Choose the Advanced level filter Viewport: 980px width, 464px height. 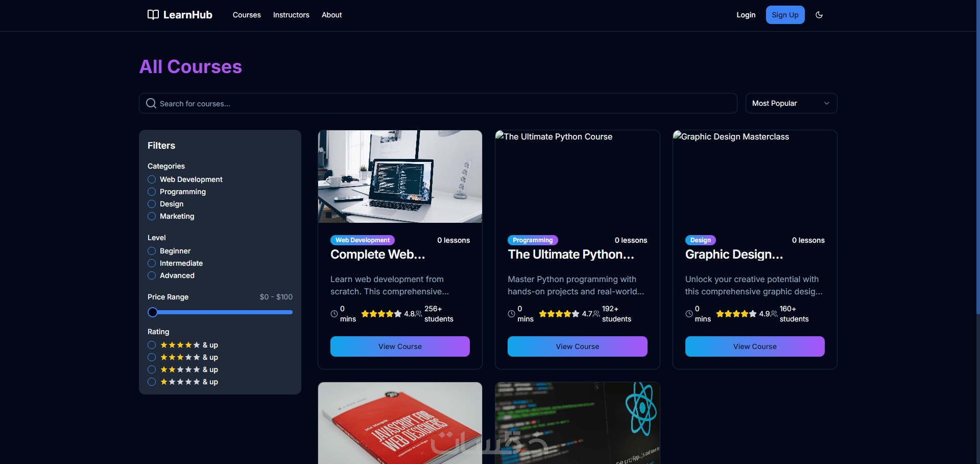[152, 275]
